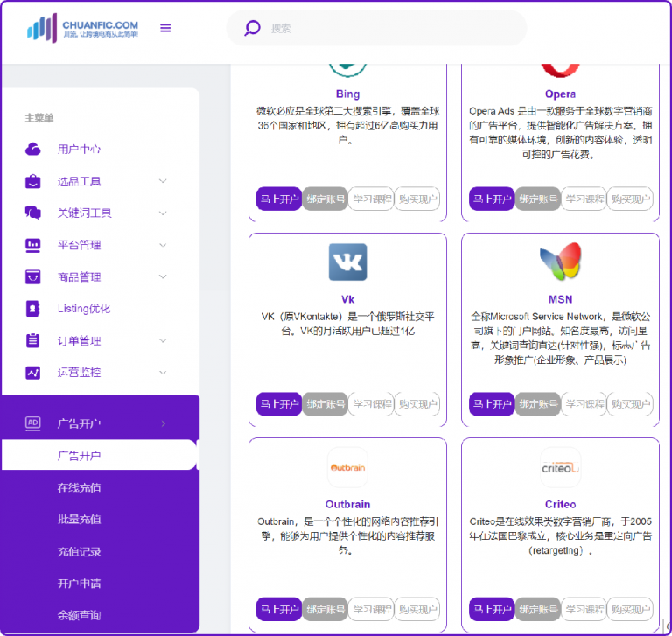Viewport: 672px width, 636px height.
Task: Collapse the 广告开户 section arrow
Action: coord(164,423)
